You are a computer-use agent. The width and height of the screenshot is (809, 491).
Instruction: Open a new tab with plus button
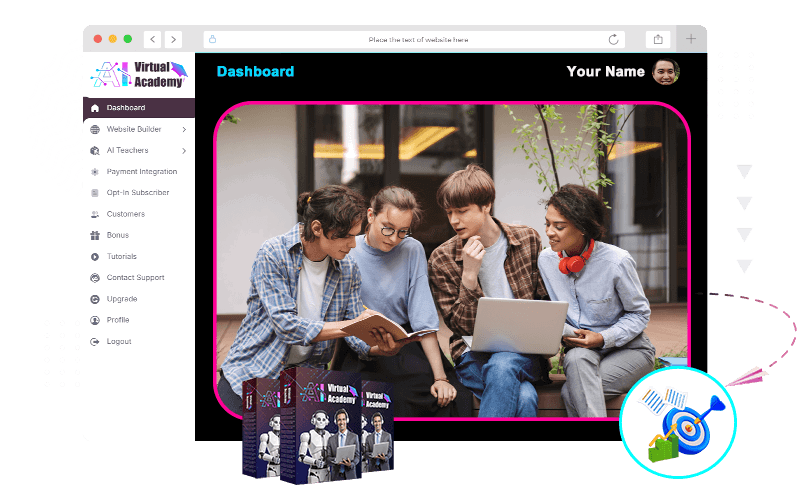pos(691,39)
